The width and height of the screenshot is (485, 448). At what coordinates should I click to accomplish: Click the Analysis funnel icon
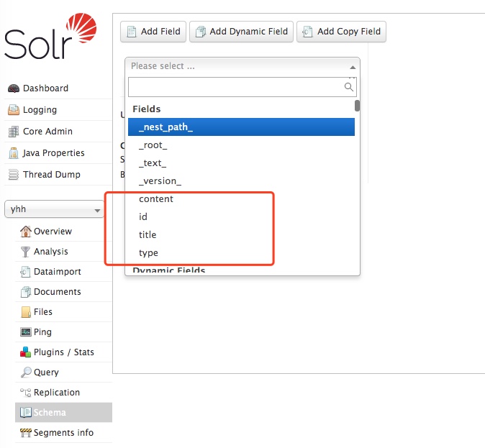26,252
